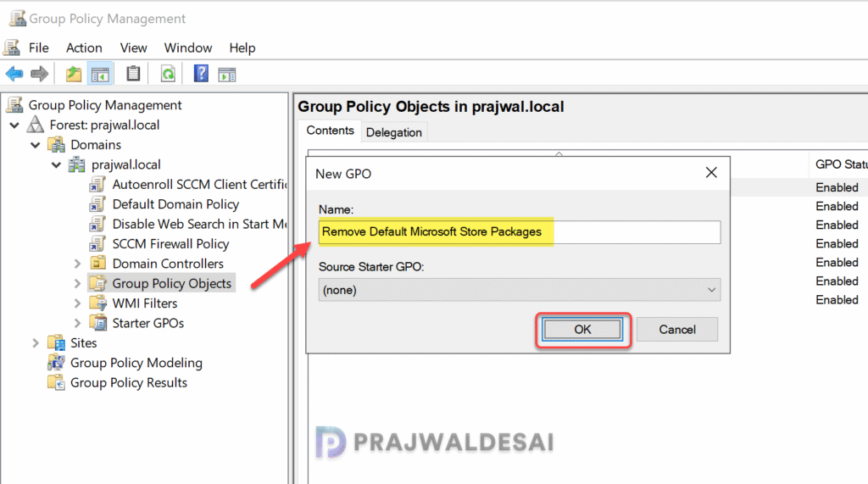This screenshot has height=484, width=868.
Task: Click the Starter GPOs folder icon
Action: pos(98,323)
